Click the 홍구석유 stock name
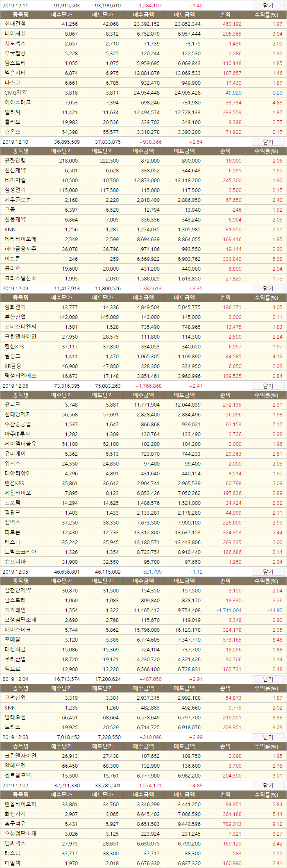 (15, 824)
